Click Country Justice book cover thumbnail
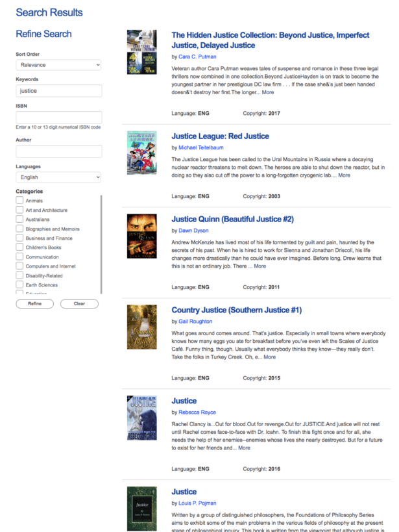Image resolution: width=399 pixels, height=532 pixels. 141,327
